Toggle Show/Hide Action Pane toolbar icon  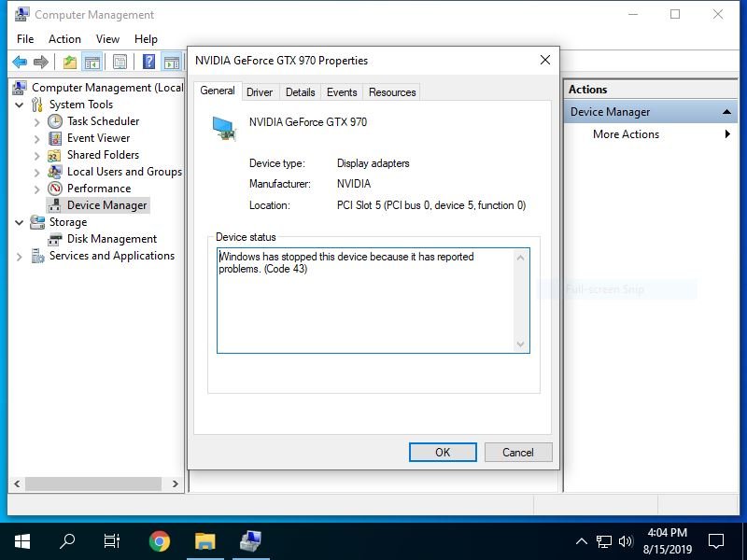tap(172, 62)
